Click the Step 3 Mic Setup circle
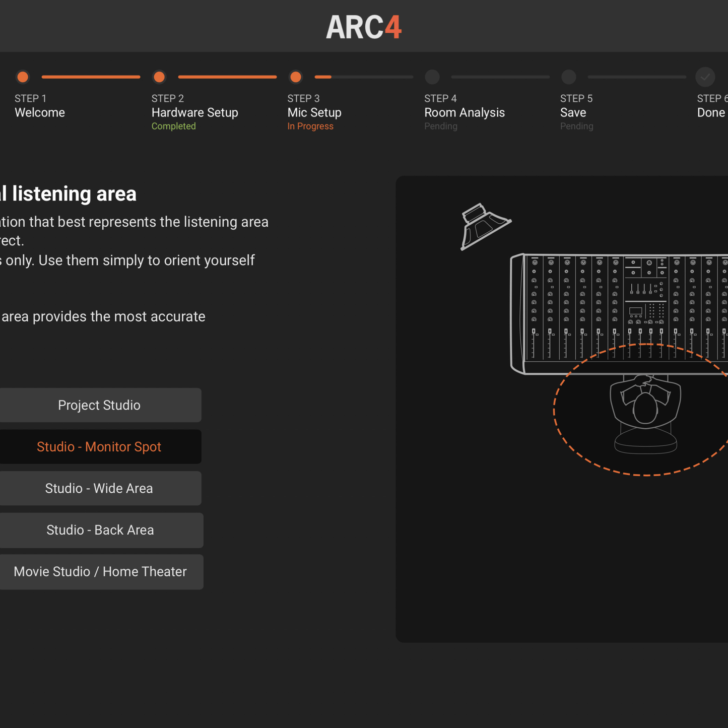The image size is (728, 728). click(296, 77)
